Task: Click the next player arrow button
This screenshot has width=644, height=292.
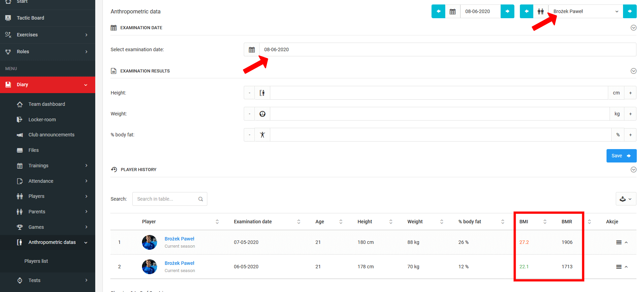Action: coord(630,11)
